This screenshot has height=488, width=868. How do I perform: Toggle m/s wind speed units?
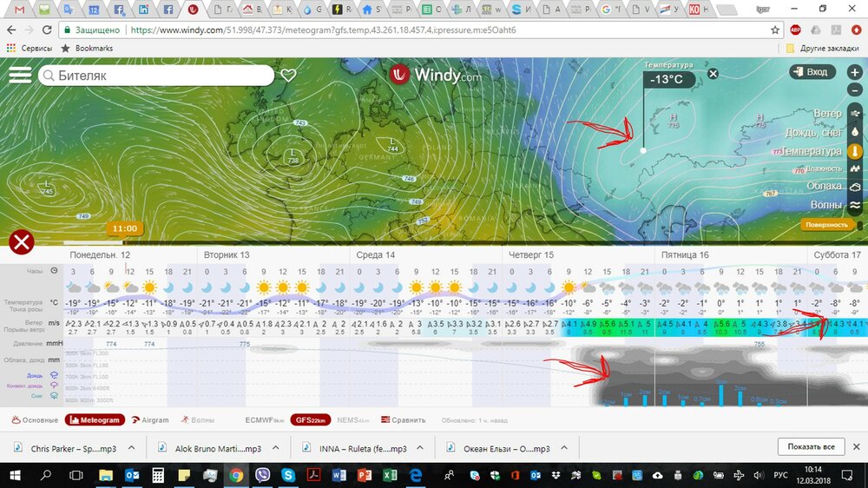tap(54, 323)
